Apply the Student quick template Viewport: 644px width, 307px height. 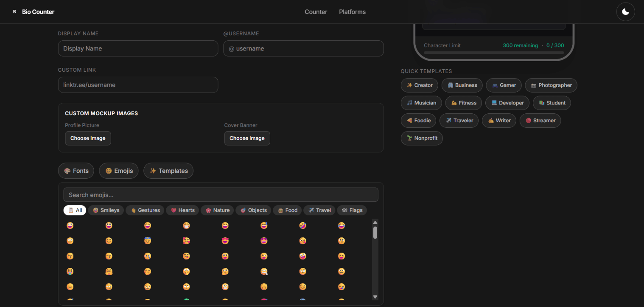coord(552,103)
